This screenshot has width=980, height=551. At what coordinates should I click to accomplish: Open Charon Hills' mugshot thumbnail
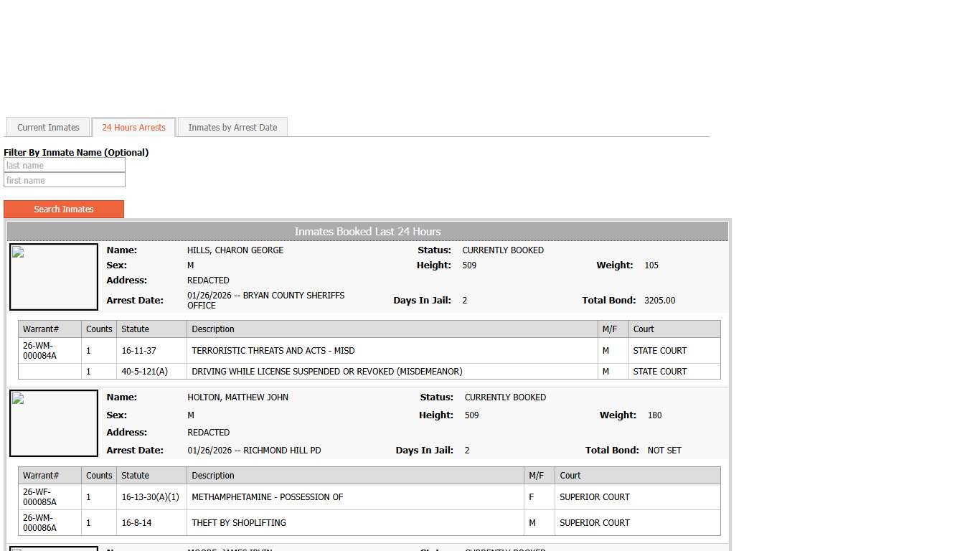[x=54, y=277]
